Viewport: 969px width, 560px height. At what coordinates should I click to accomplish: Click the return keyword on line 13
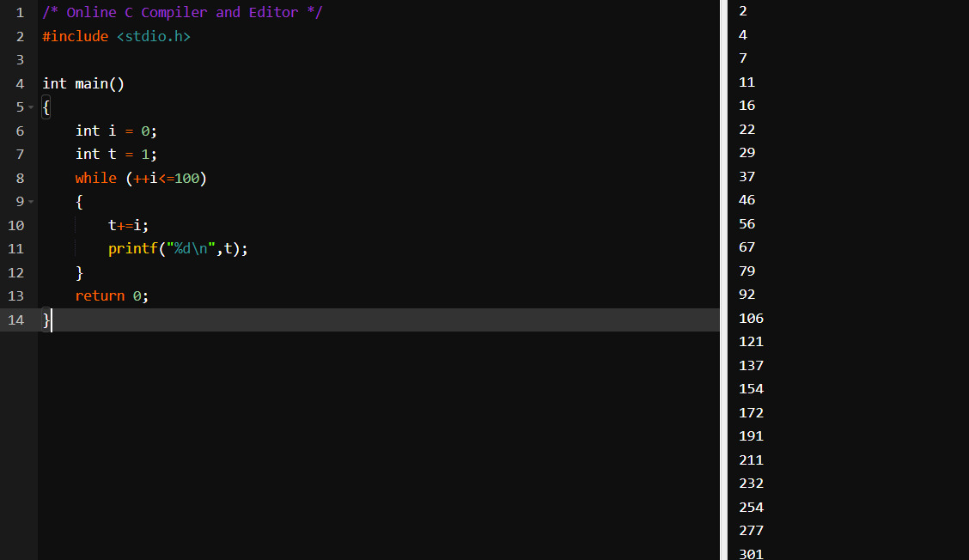point(100,295)
